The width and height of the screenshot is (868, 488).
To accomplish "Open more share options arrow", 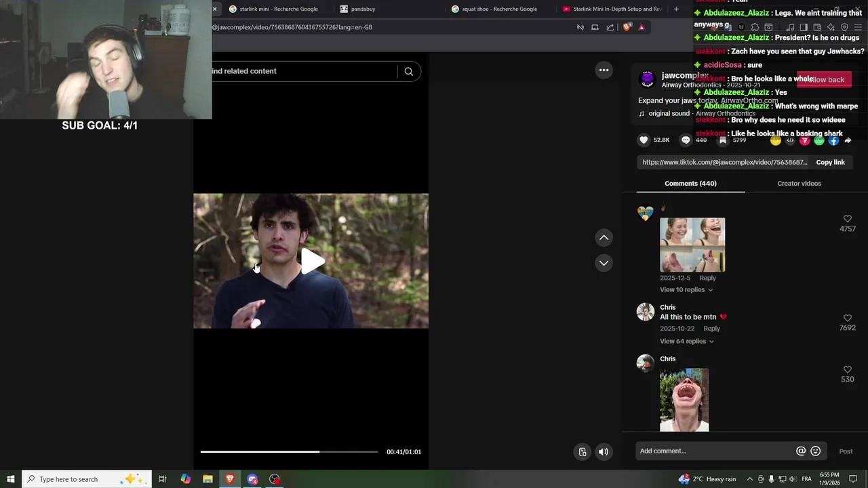I will (x=848, y=140).
